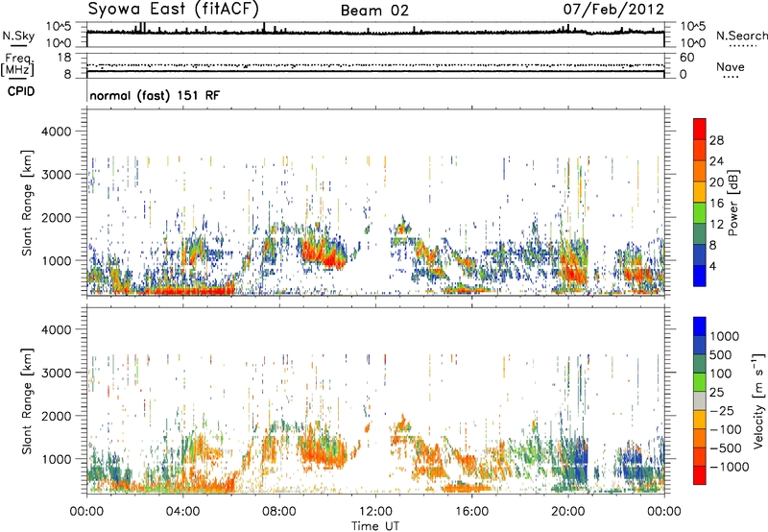
Task: Click the '16:00' time axis label
Action: pos(471,512)
